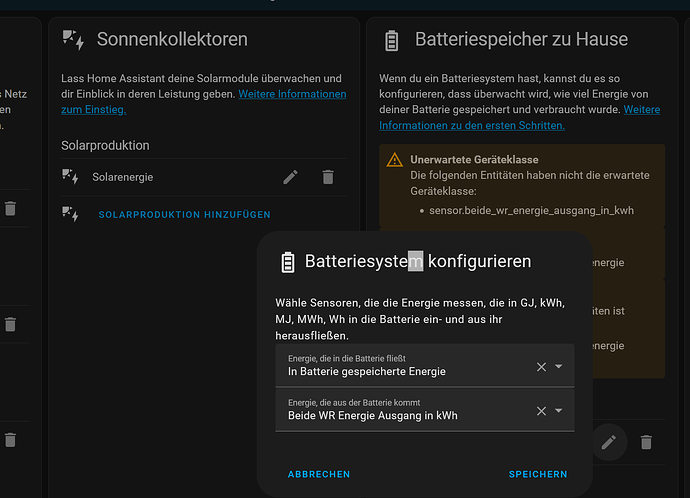
Task: Expand the "Energie, die in die Batterie fließt" dropdown
Action: (559, 367)
